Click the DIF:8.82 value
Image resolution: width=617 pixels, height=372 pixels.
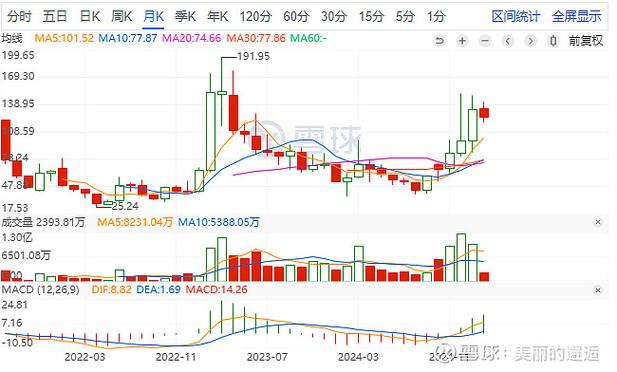pos(111,290)
